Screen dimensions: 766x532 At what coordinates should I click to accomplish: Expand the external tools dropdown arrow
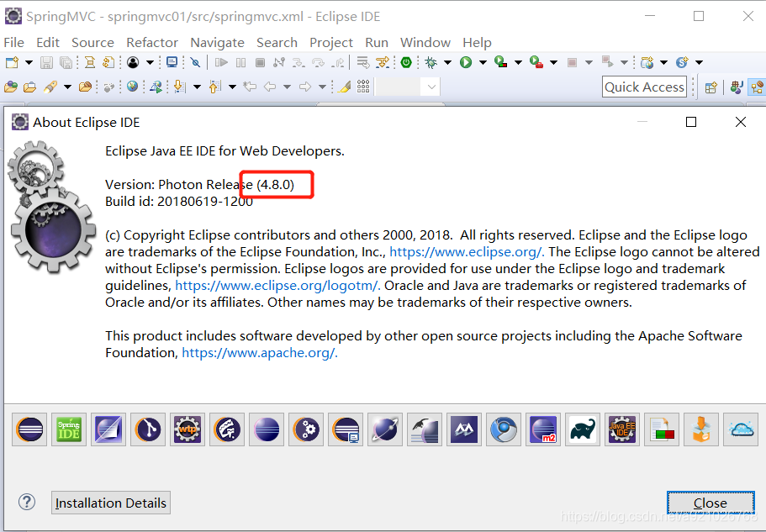(x=553, y=62)
